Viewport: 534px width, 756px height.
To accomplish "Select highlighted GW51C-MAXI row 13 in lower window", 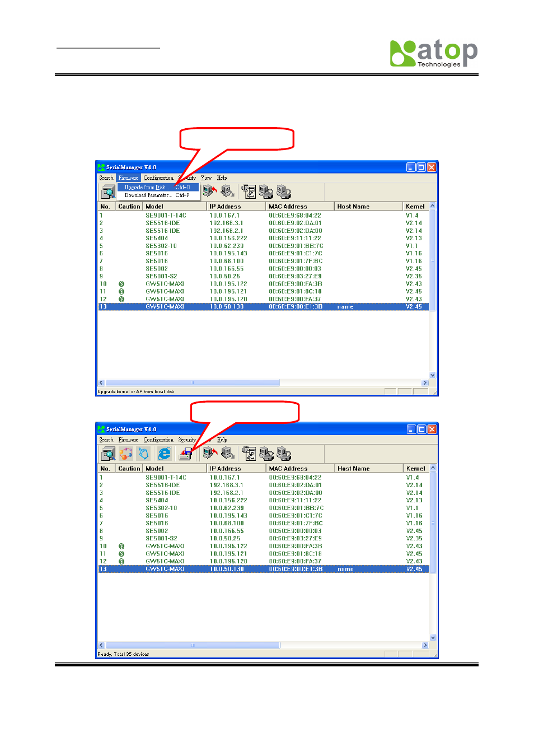I will pyautogui.click(x=263, y=569).
